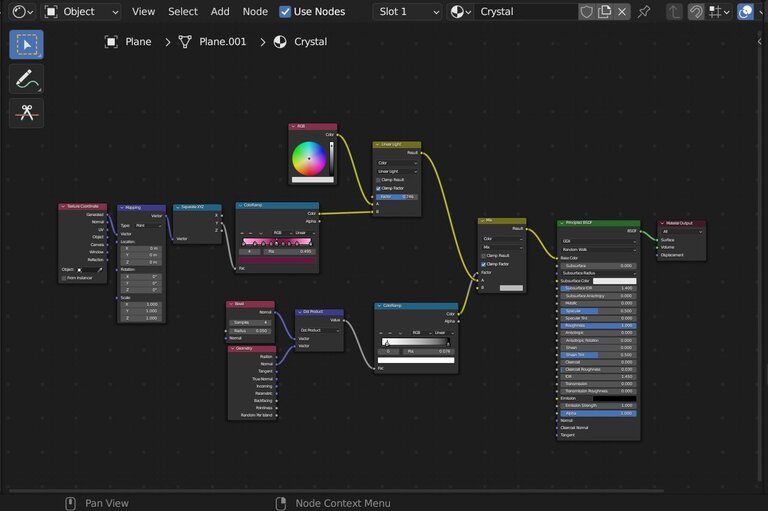The height and width of the screenshot is (511, 768).
Task: Duplicate the Crystal material with new-material icon
Action: pyautogui.click(x=604, y=12)
